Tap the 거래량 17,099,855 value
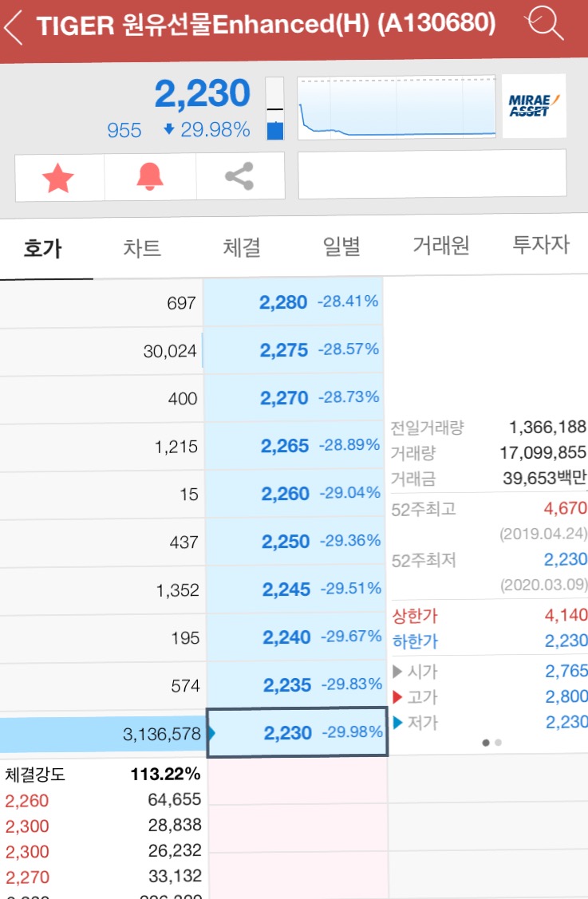 (x=543, y=453)
